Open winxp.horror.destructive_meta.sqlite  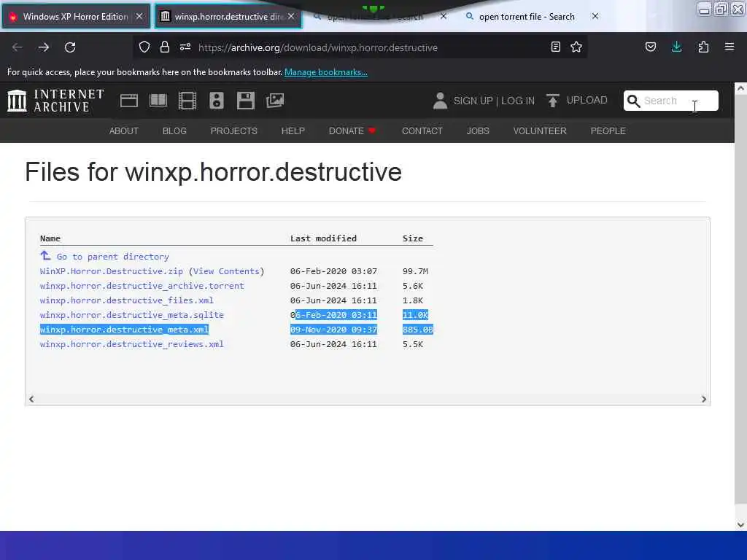click(x=132, y=315)
